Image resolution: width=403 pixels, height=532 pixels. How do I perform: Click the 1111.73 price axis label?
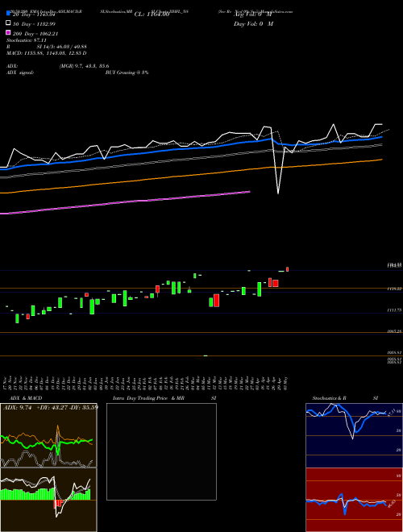tap(394, 310)
